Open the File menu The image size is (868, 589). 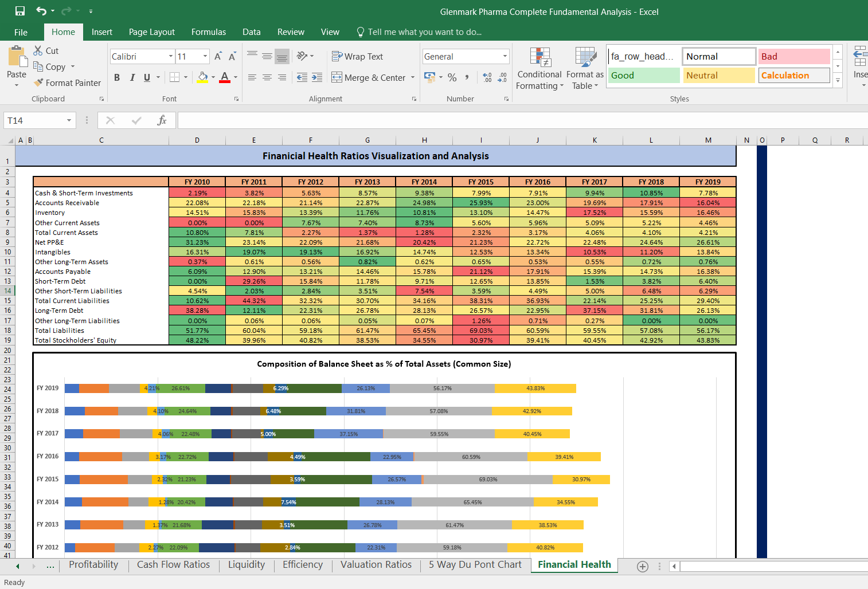[21, 32]
